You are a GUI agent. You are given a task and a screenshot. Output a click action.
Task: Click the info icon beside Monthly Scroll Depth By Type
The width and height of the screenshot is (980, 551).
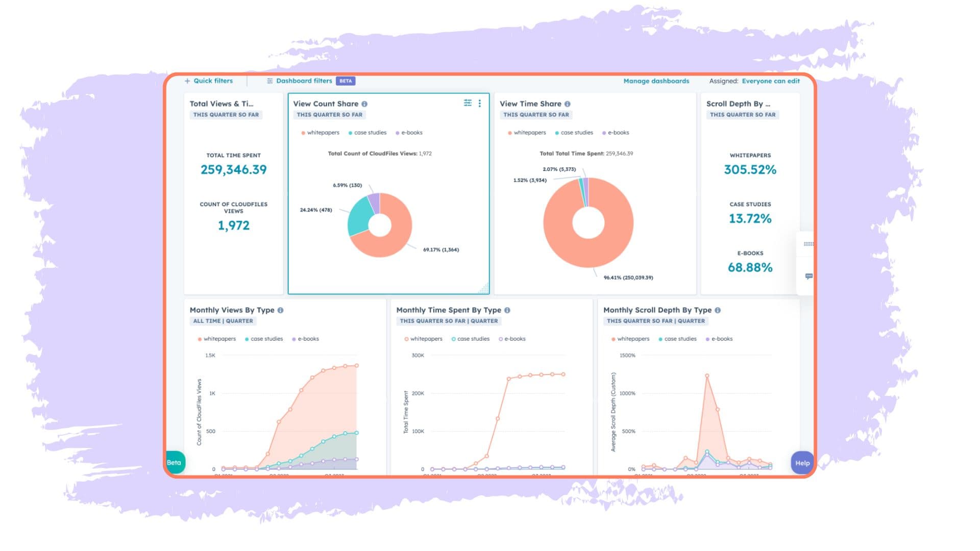click(x=718, y=310)
